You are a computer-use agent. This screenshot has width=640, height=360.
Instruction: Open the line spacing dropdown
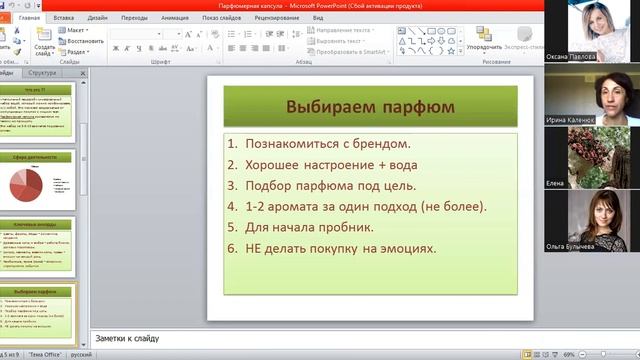point(297,34)
